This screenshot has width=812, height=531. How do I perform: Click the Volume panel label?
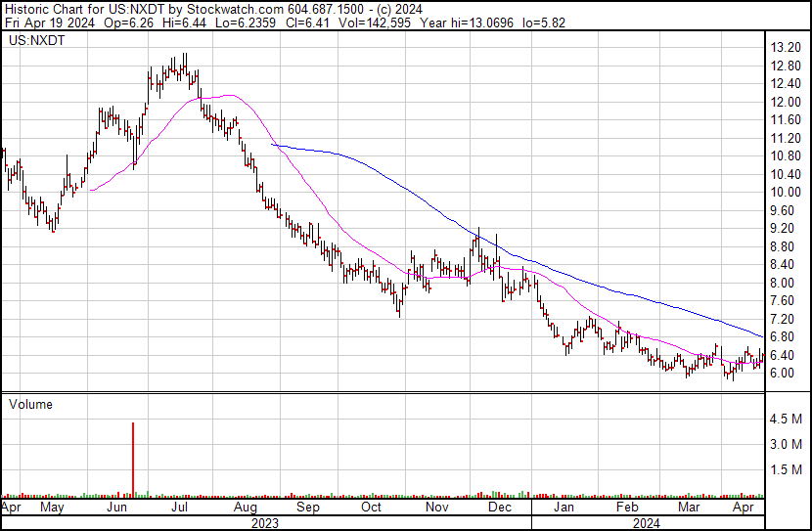pyautogui.click(x=30, y=404)
